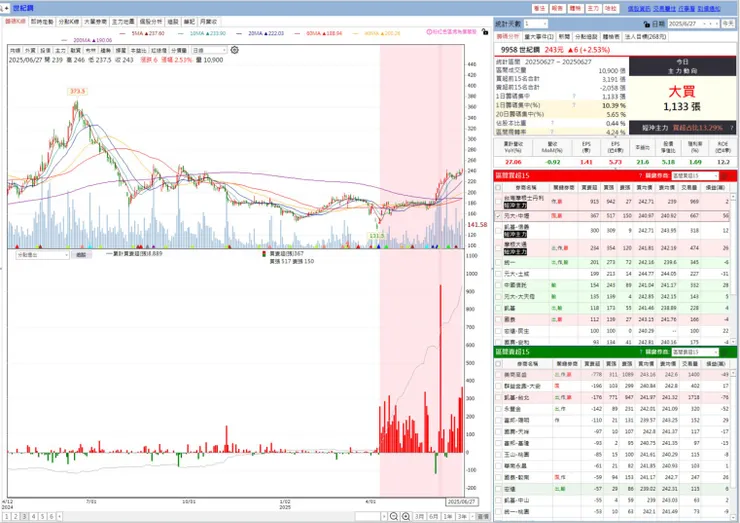Image resolution: width=740 pixels, height=523 pixels.
Task: Click the 3月 range button
Action: 419,517
